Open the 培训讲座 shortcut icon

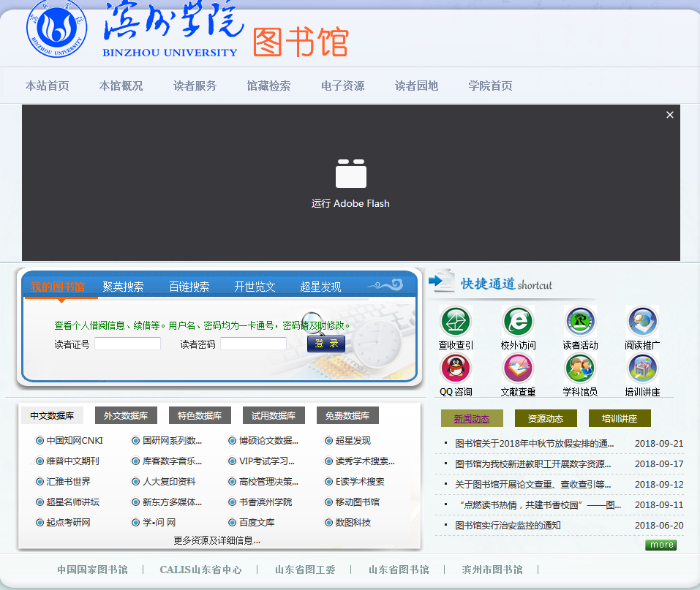point(642,368)
